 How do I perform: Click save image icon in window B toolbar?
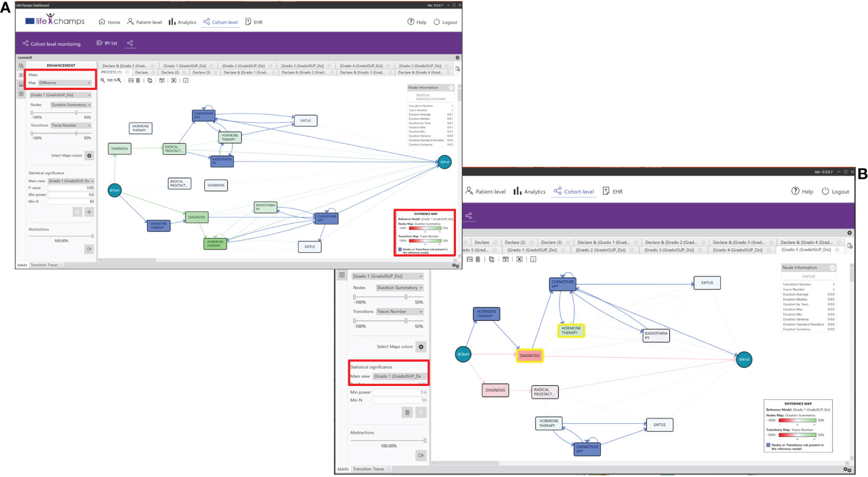470,259
